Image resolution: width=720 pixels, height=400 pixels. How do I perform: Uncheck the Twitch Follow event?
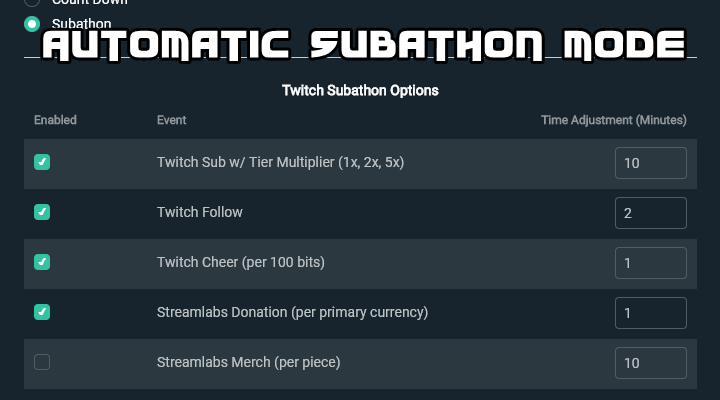[x=42, y=212]
